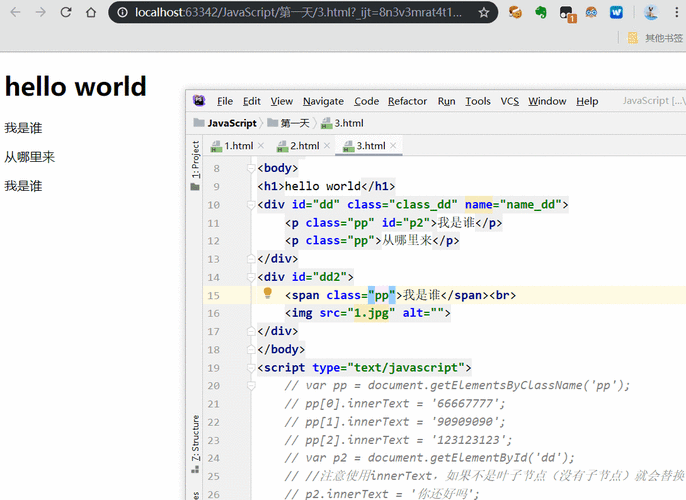Close the 2.html editor tab
The image size is (686, 500).
click(x=327, y=146)
